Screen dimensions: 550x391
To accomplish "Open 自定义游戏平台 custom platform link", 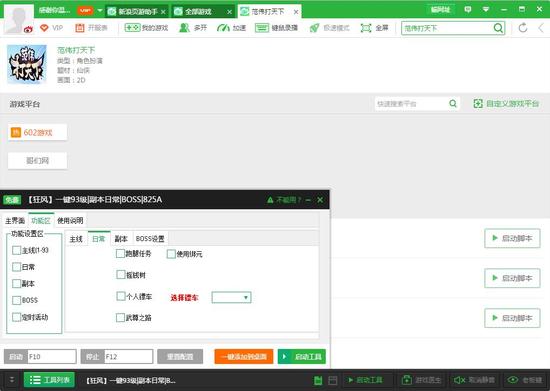I will pos(506,103).
